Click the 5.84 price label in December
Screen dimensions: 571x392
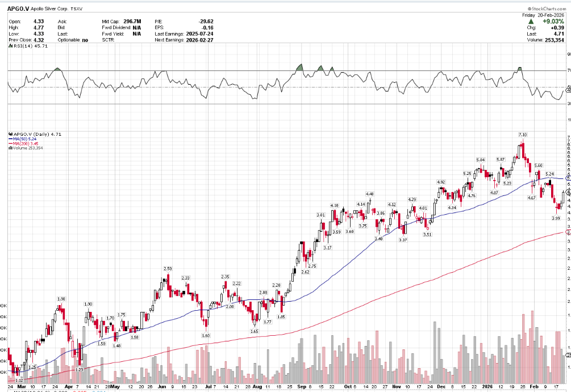(x=481, y=160)
